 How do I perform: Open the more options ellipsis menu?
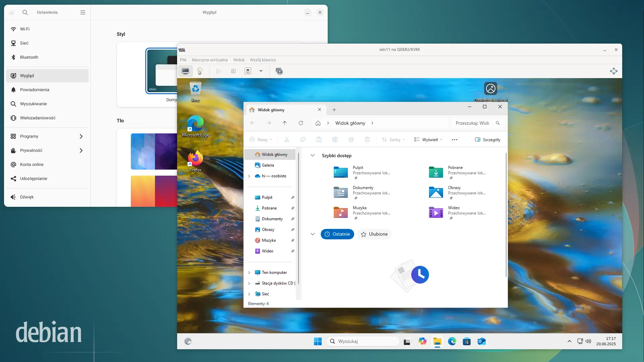click(454, 140)
